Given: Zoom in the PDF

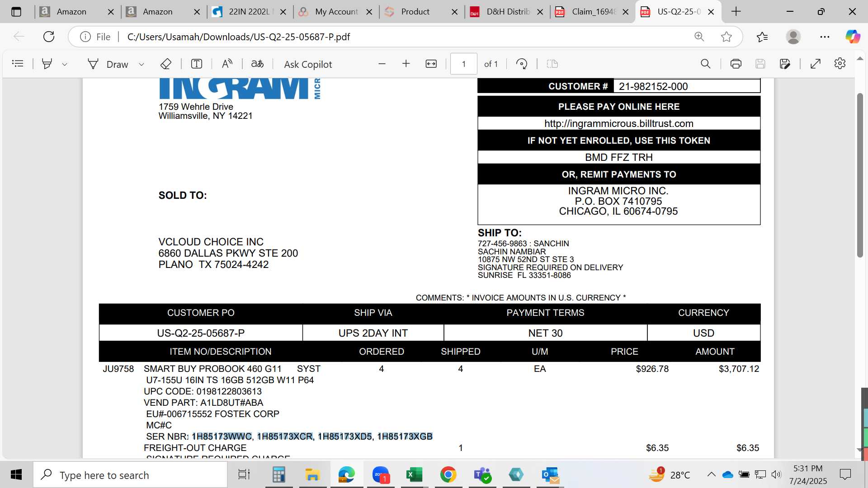Looking at the screenshot, I should click(406, 64).
